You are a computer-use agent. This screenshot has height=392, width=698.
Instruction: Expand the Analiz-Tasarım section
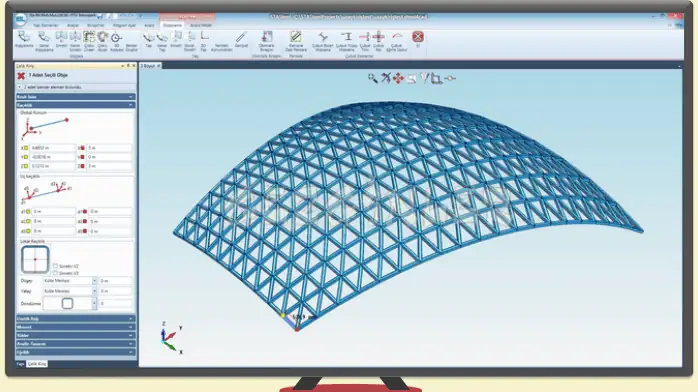[75, 344]
